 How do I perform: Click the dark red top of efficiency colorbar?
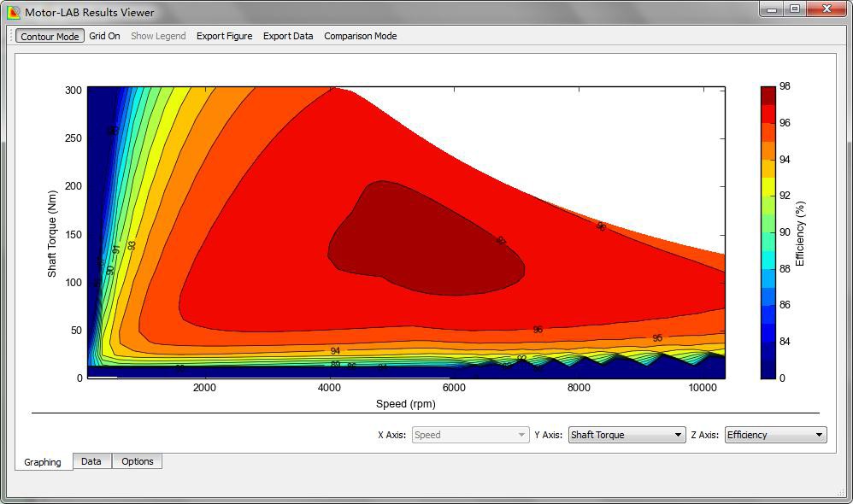(x=768, y=95)
